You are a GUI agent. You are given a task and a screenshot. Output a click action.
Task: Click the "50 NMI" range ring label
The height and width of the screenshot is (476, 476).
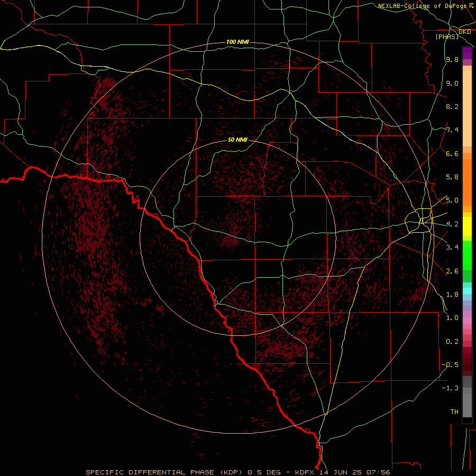(x=237, y=140)
